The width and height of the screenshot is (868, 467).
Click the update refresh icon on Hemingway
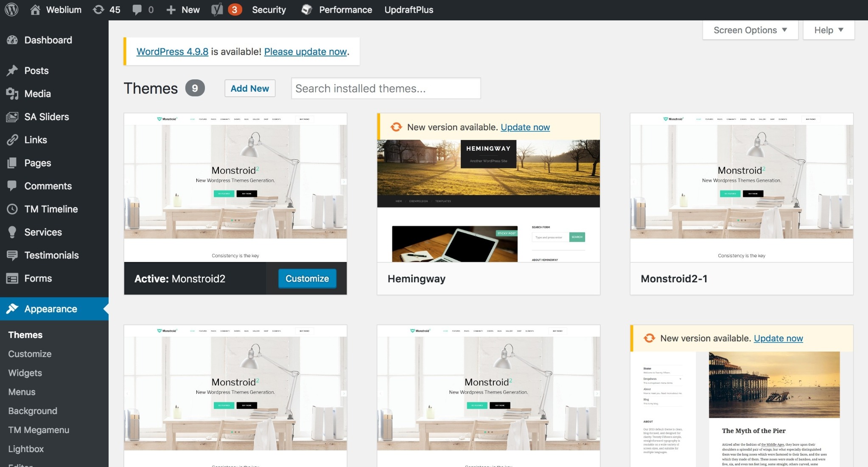click(396, 127)
